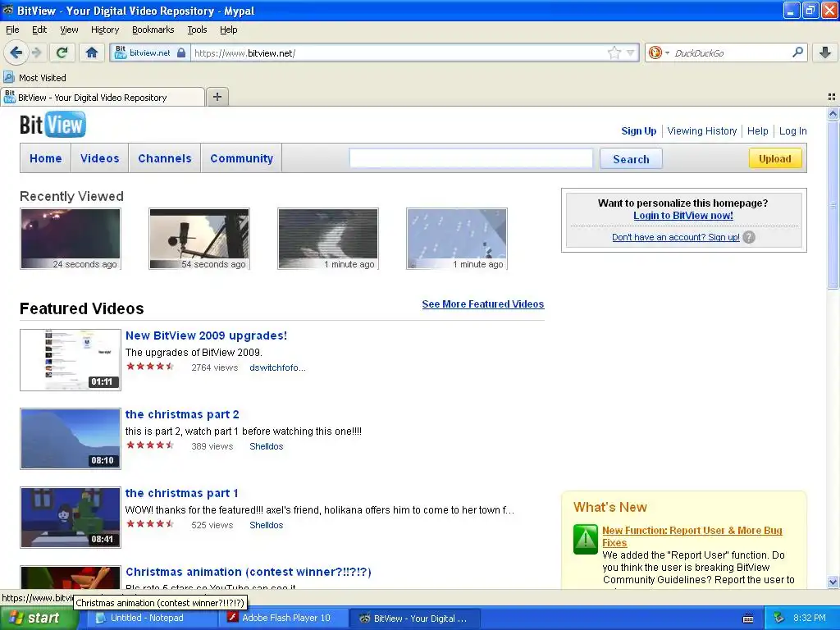Open the christmas part 1 thumbnail

[x=71, y=517]
